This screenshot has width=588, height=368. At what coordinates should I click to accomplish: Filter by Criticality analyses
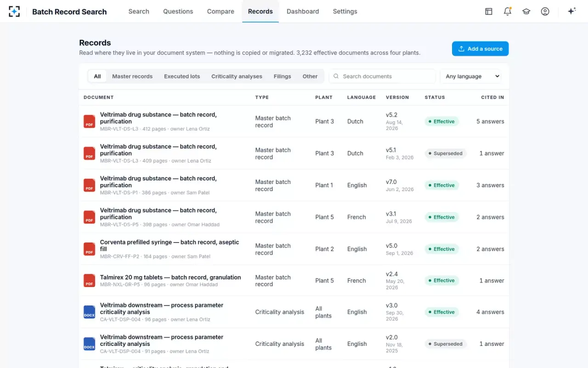click(237, 76)
